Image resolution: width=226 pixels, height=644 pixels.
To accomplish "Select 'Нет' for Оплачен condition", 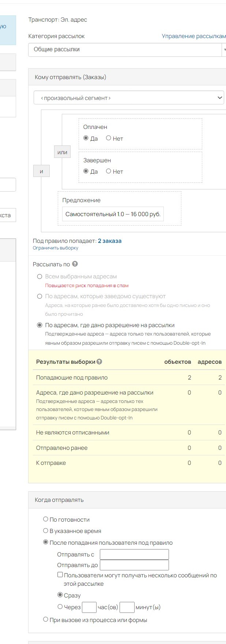I will [x=109, y=138].
